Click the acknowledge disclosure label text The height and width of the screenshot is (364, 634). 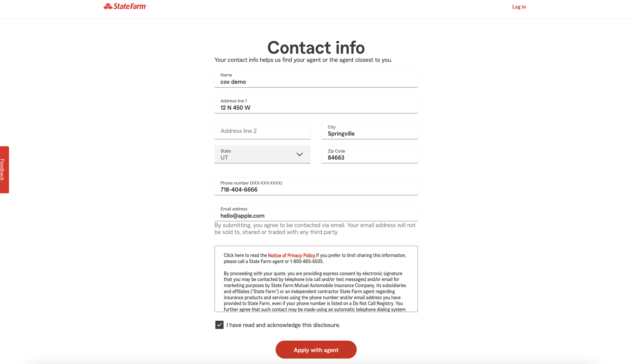point(283,325)
